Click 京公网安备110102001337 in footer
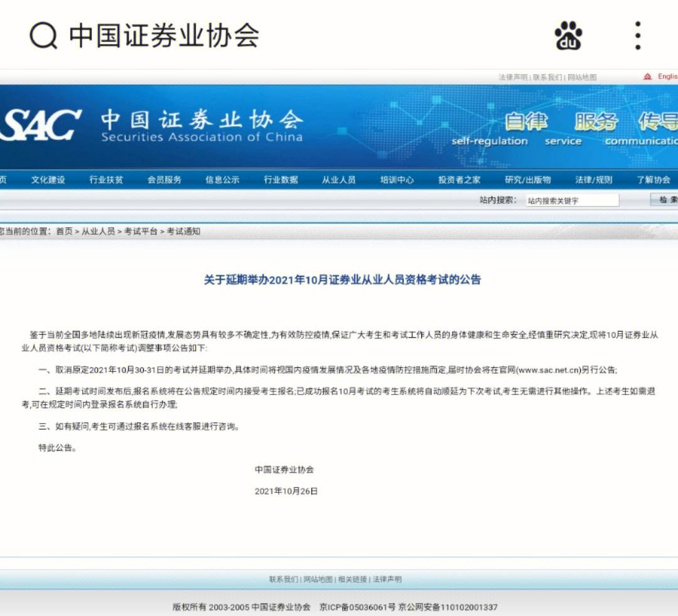This screenshot has width=678, height=616. (x=448, y=607)
